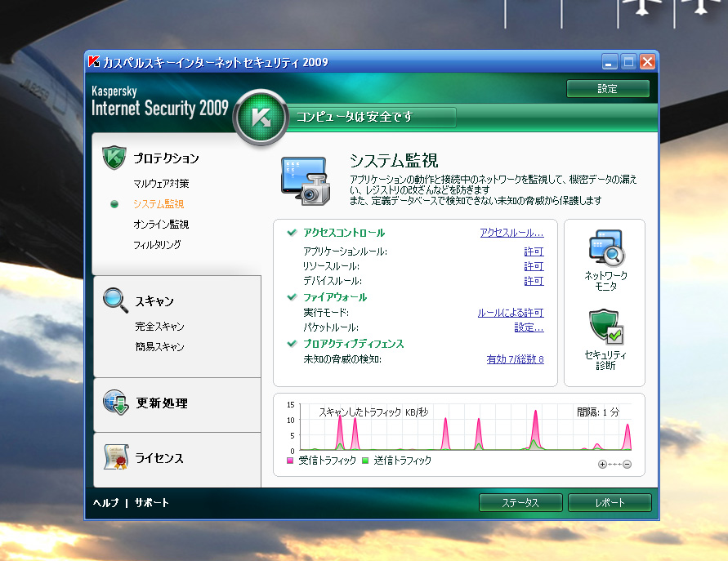Screen dimensions: 728x561
Task: Click the proactive defense green checkmark
Action: point(292,343)
